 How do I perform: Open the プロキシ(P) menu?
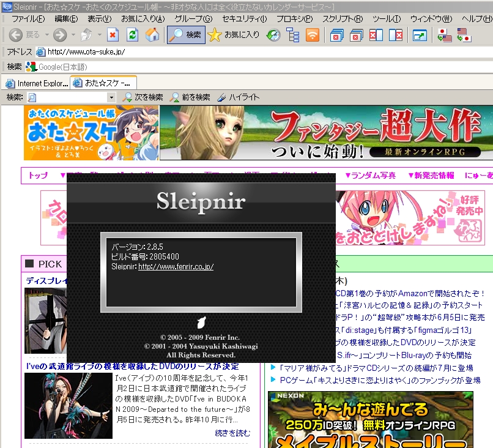coord(295,19)
